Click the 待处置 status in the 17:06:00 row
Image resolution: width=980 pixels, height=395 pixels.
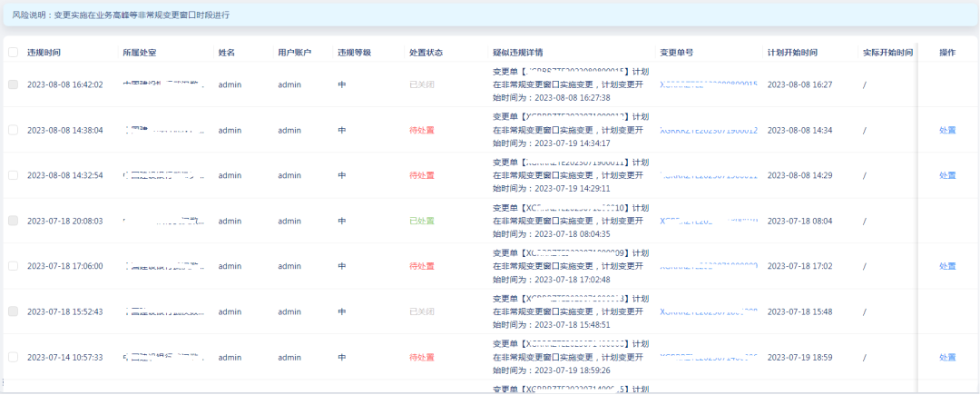point(422,266)
